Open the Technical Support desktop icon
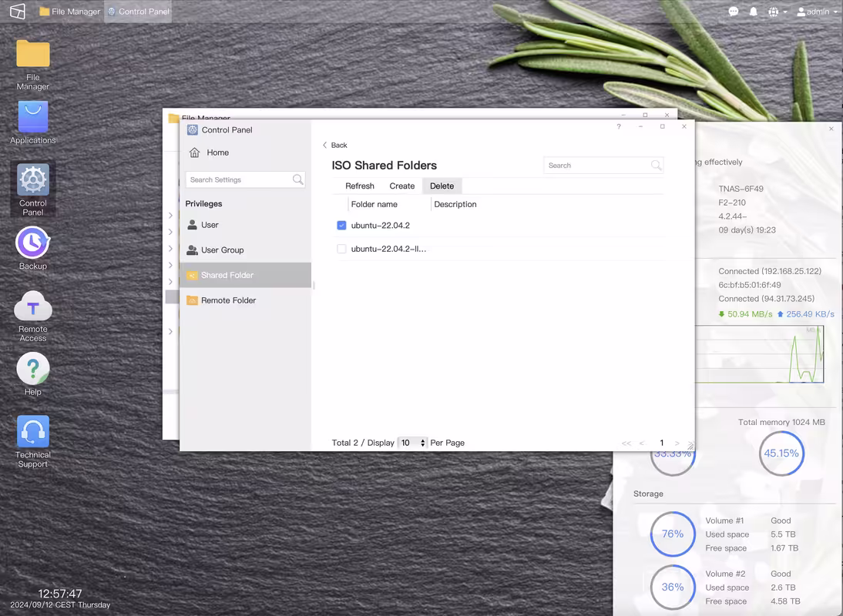This screenshot has height=616, width=843. (x=33, y=441)
